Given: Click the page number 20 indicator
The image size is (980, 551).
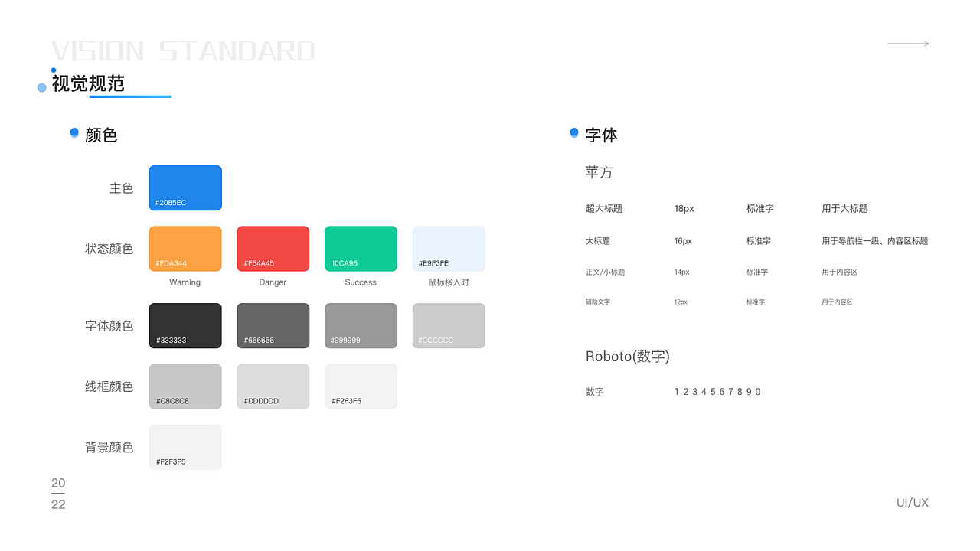Looking at the screenshot, I should [x=58, y=484].
